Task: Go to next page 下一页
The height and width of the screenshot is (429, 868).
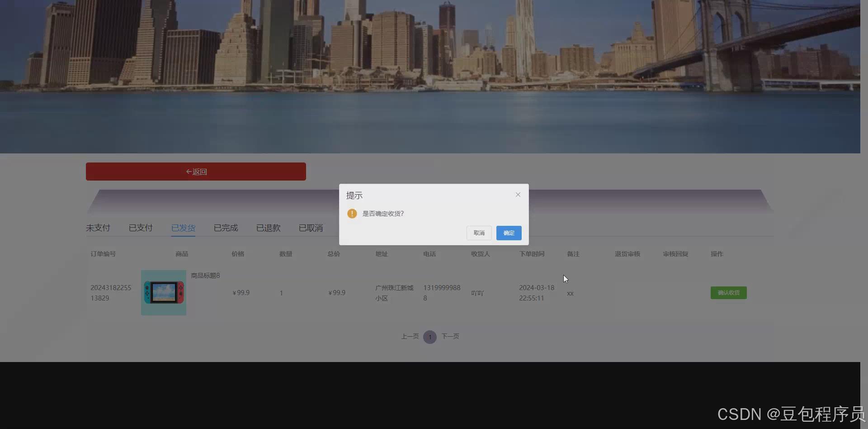Action: [450, 336]
